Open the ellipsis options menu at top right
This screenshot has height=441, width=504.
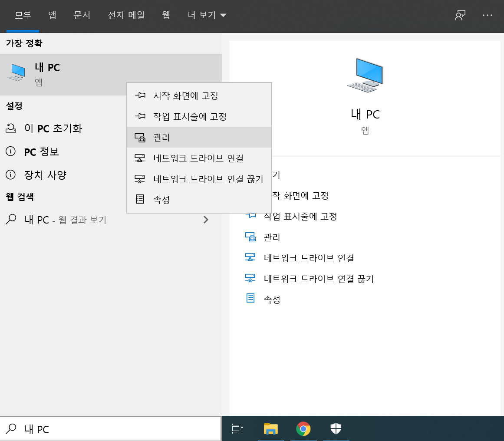coord(487,15)
